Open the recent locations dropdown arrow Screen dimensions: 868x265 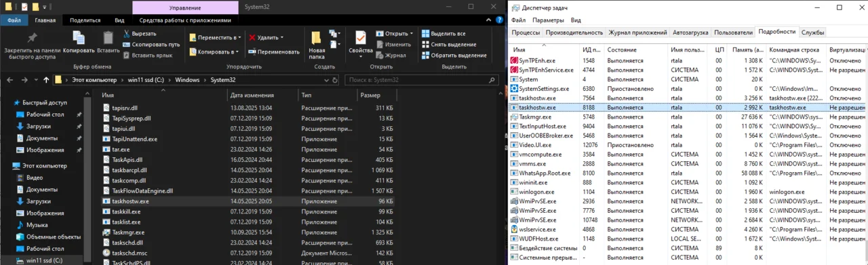pyautogui.click(x=35, y=79)
